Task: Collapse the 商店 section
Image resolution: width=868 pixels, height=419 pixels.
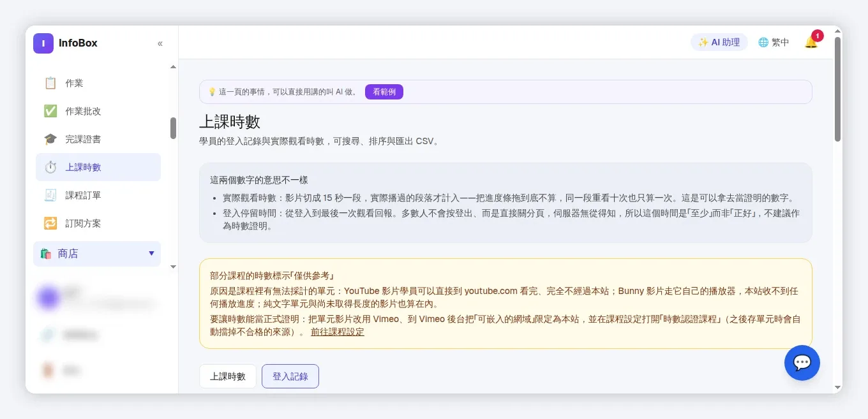Action: [x=97, y=254]
